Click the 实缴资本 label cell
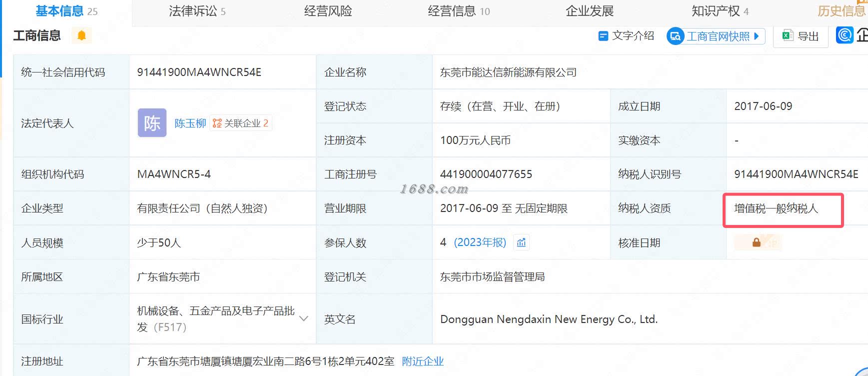The image size is (868, 376). point(668,140)
